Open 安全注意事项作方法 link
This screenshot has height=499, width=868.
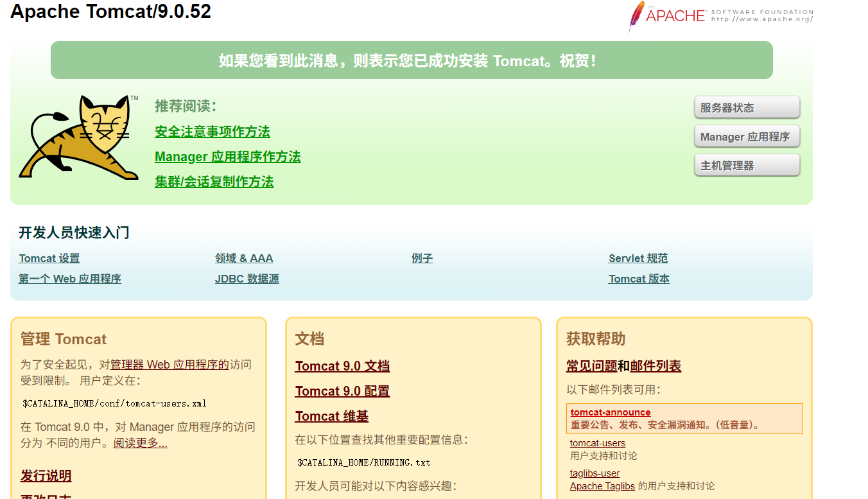pyautogui.click(x=213, y=132)
